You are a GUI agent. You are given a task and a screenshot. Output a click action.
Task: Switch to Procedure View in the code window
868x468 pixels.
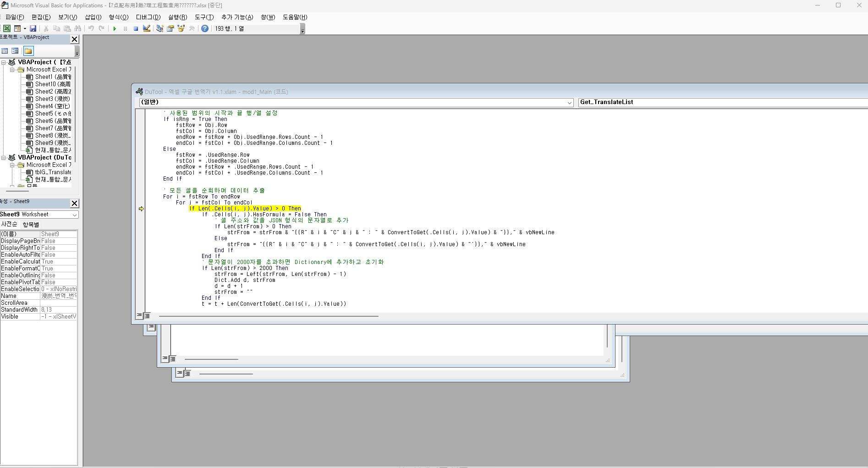(139, 316)
